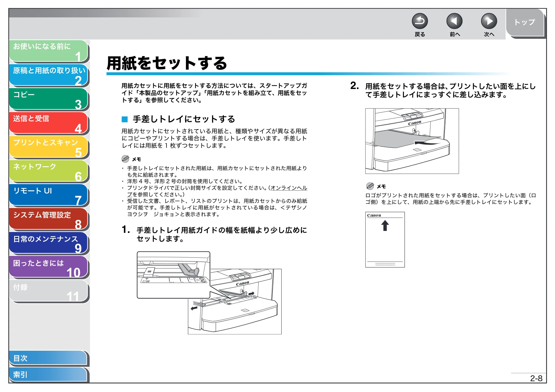
Task: Click the paragraph 用紙カセットにセットされている用紙と
Action: (214, 138)
